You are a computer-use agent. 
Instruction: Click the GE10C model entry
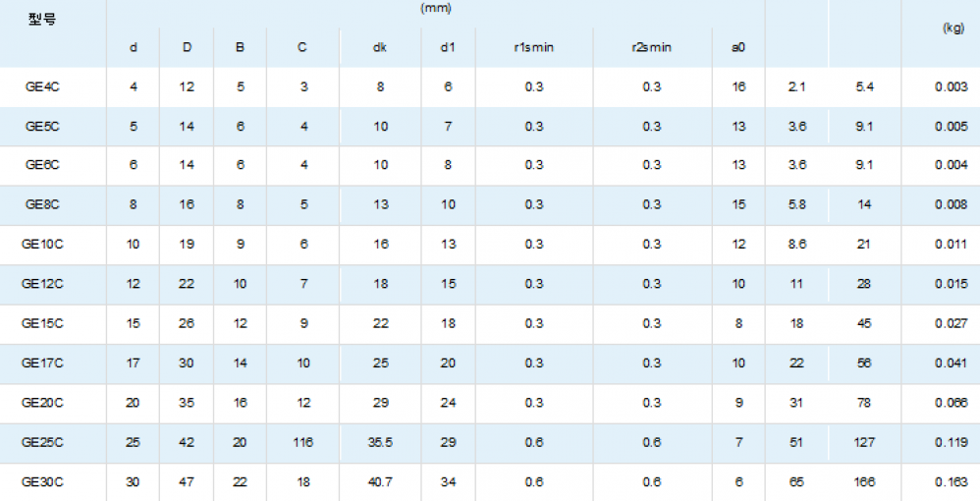43,244
